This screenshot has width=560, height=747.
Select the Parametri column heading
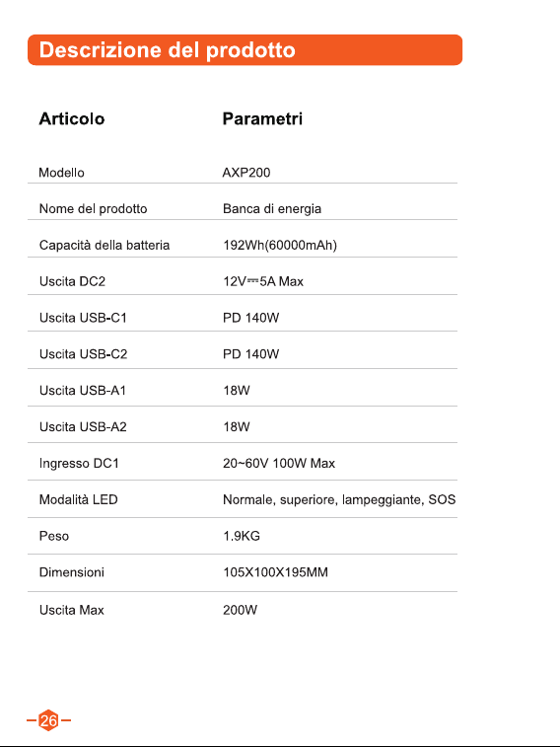262,118
